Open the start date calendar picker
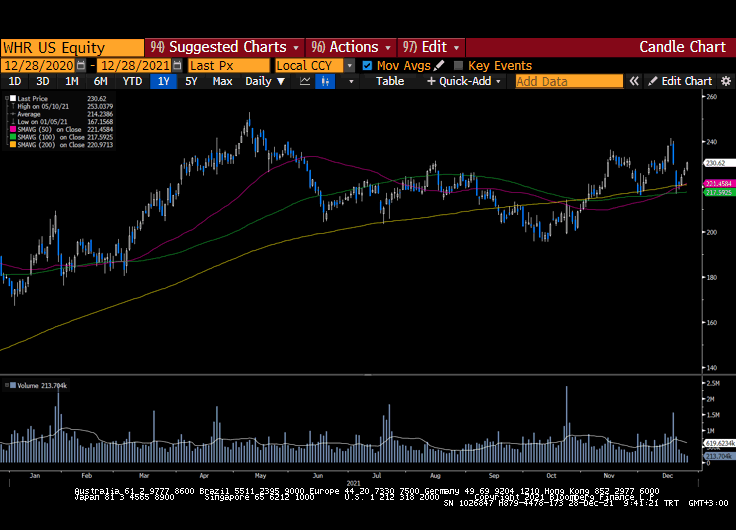This screenshot has height=530, width=736. [81, 65]
